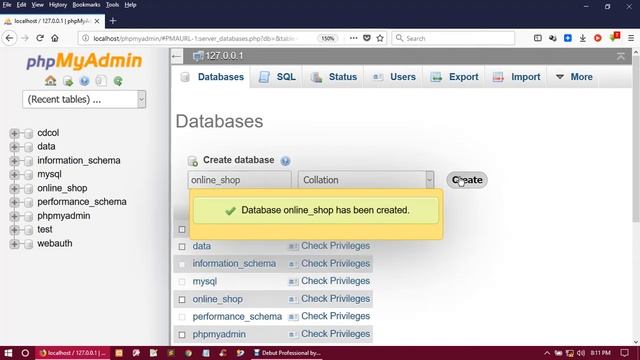Open test database in sidebar

[x=45, y=229]
